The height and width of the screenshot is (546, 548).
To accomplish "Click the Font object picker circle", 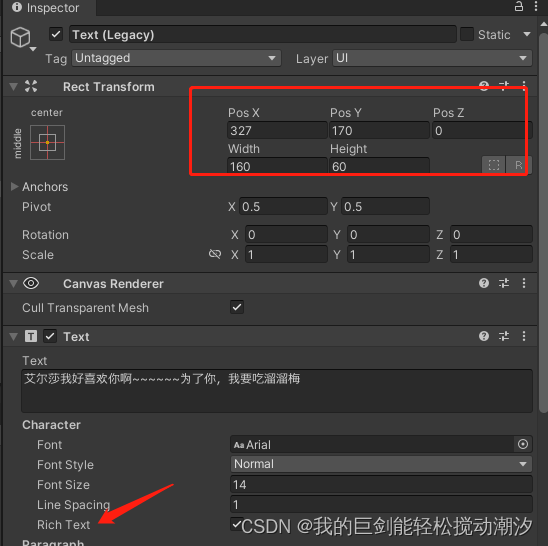I will pos(523,444).
